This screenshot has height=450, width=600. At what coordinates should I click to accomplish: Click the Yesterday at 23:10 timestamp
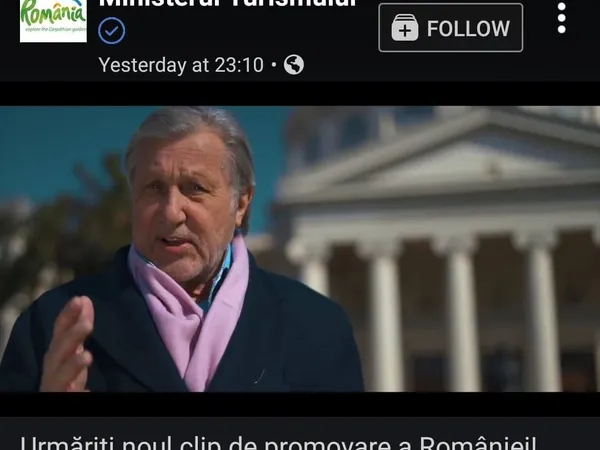[x=181, y=65]
